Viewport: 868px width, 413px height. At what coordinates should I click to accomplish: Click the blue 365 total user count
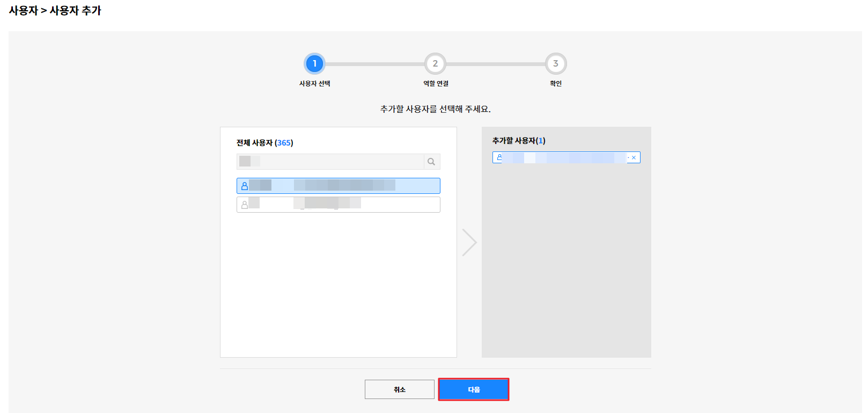(x=284, y=143)
